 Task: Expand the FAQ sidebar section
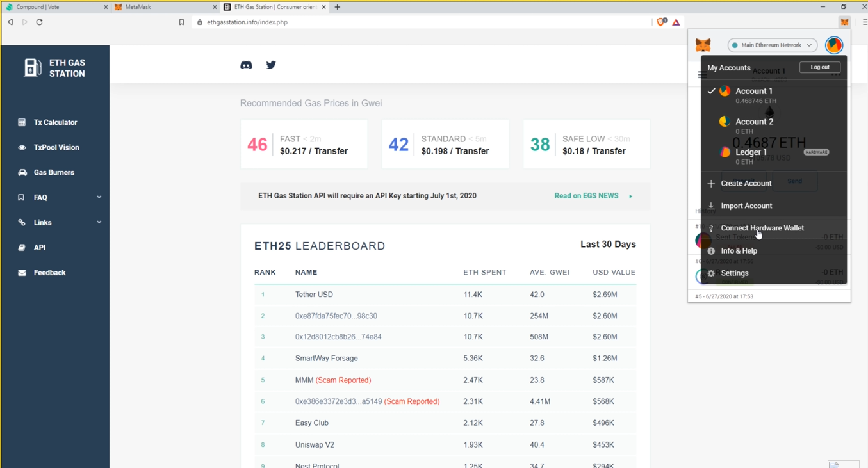58,197
